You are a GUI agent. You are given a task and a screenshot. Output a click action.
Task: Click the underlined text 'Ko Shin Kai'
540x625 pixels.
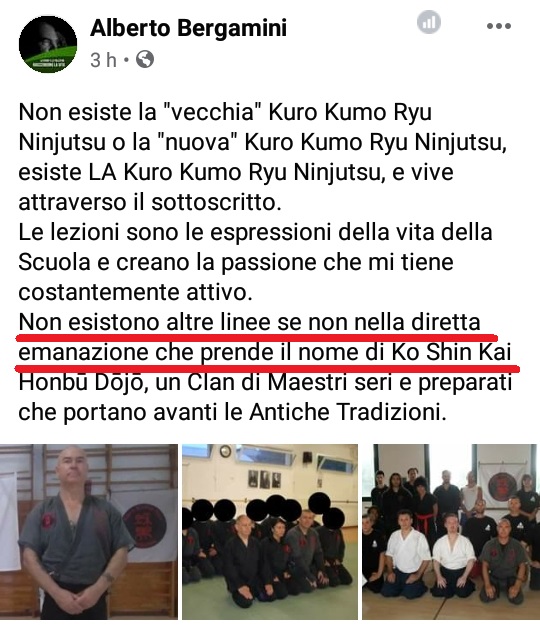(451, 352)
